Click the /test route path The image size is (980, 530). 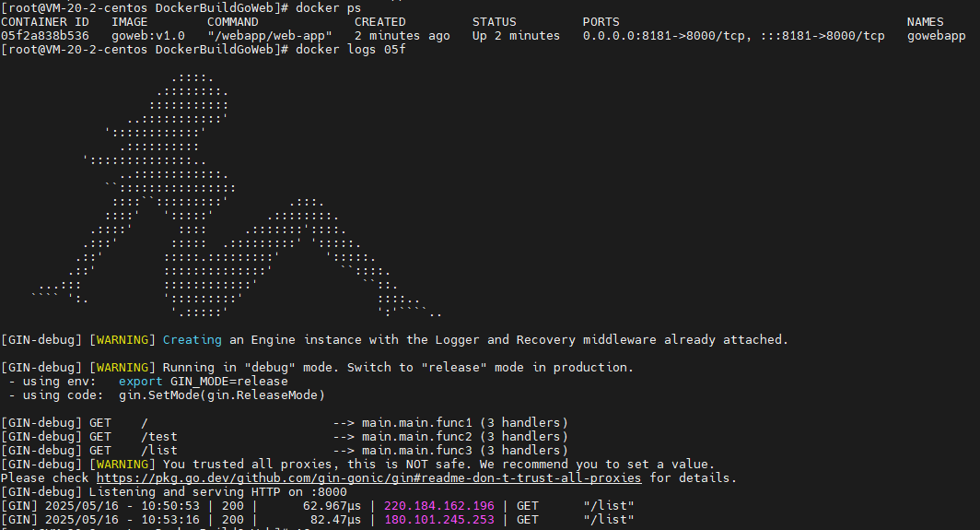[158, 436]
